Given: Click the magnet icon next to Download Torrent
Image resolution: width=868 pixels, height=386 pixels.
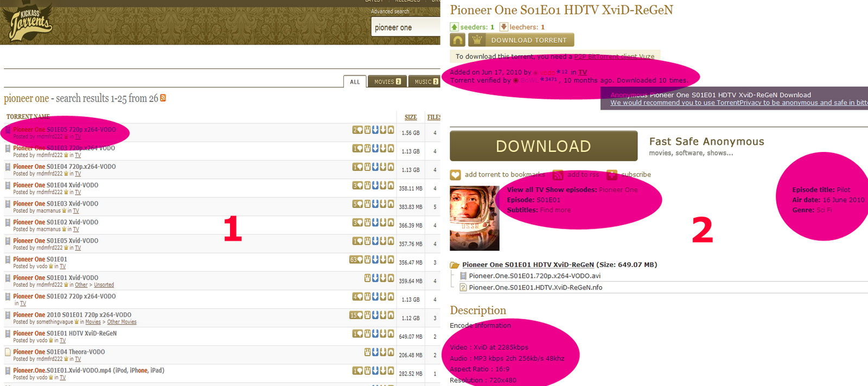Looking at the screenshot, I should coord(458,40).
